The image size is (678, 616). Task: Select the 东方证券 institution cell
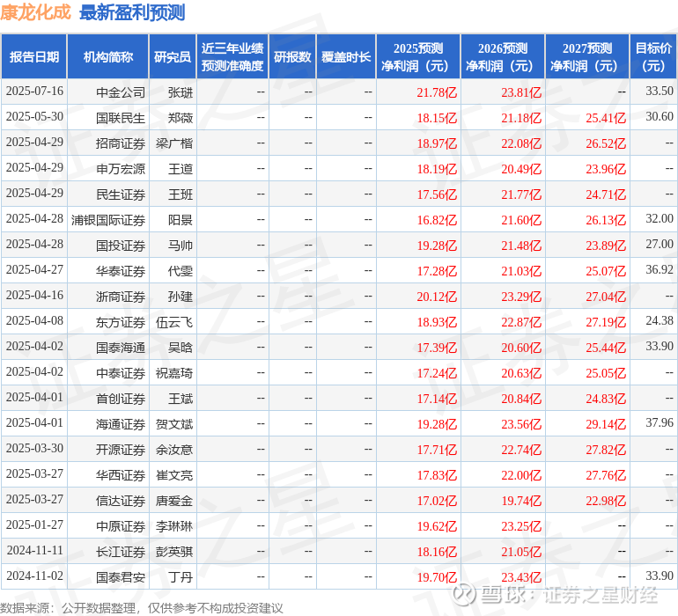click(108, 321)
